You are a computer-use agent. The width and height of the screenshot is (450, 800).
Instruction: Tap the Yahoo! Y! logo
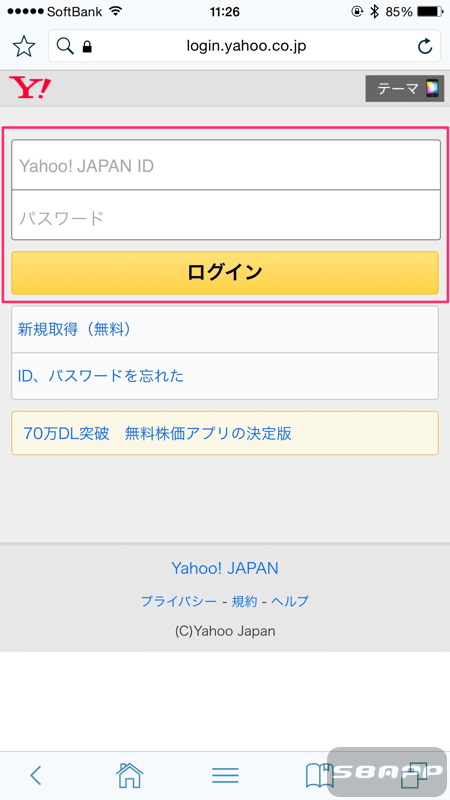30,88
